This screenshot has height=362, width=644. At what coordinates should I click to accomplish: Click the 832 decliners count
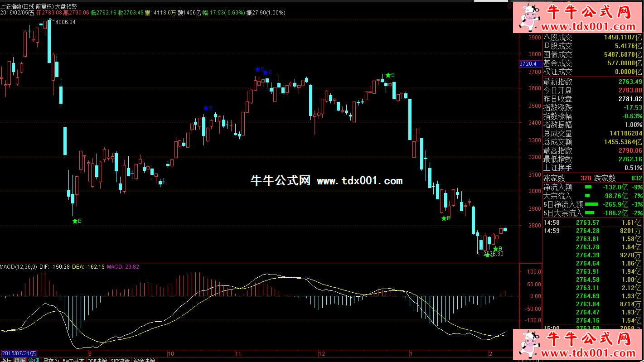click(637, 179)
